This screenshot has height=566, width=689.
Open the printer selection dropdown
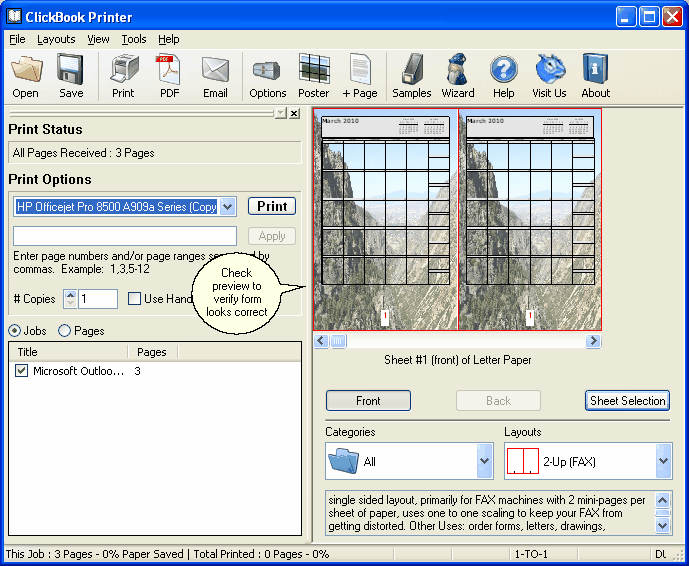[x=228, y=207]
